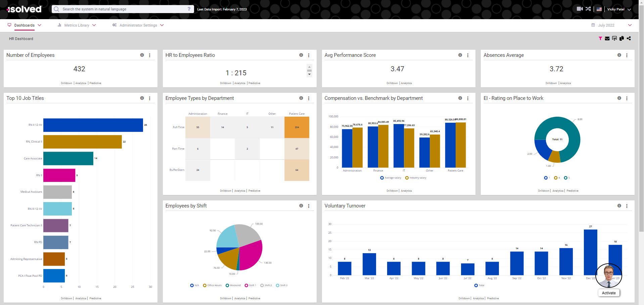Screen dimensions: 644x305
Task: Select the US flag language icon
Action: tap(599, 9)
